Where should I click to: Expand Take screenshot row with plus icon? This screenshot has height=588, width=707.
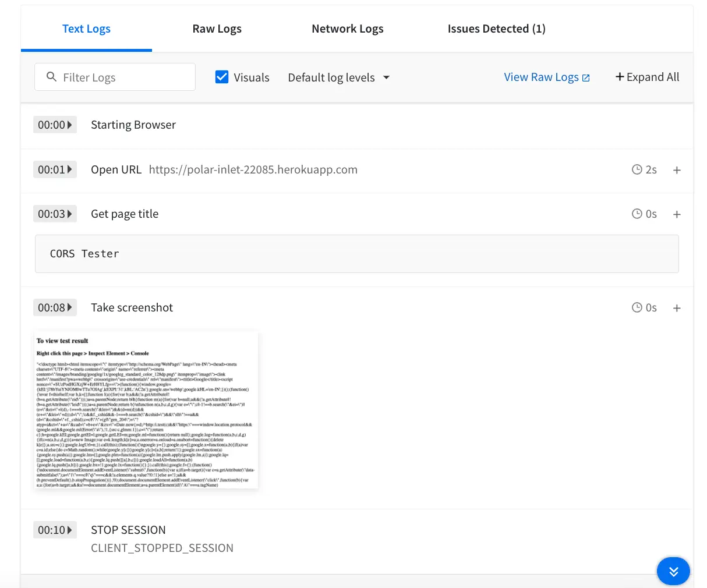(677, 308)
